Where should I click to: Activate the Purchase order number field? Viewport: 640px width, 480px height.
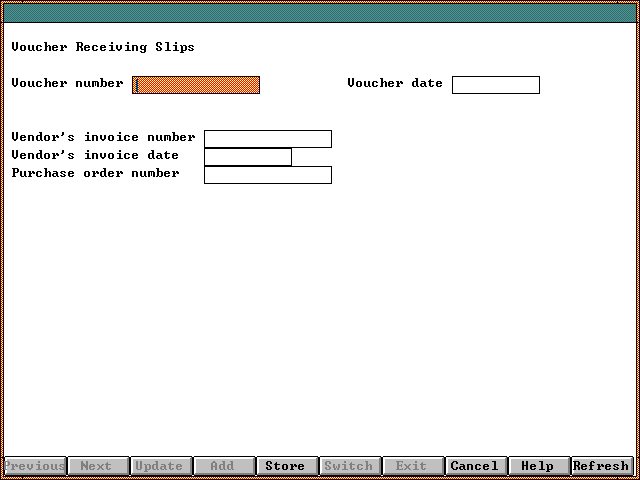tap(267, 175)
